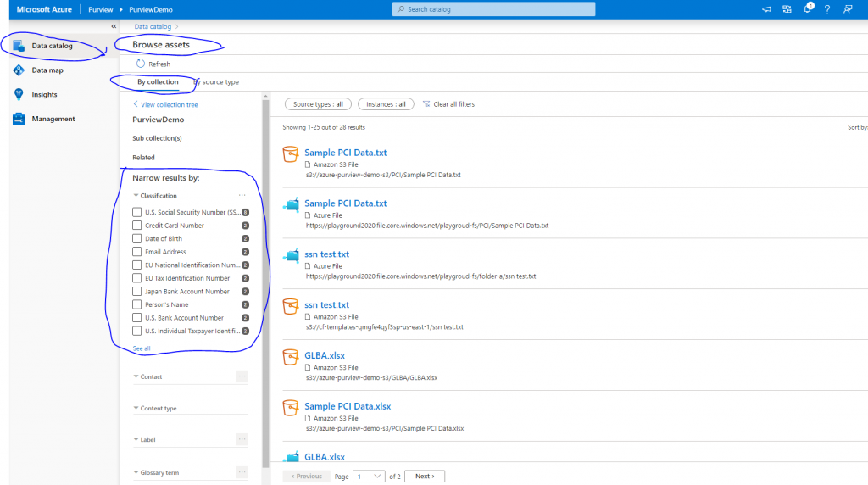Open the page number dropdown

[x=369, y=477]
